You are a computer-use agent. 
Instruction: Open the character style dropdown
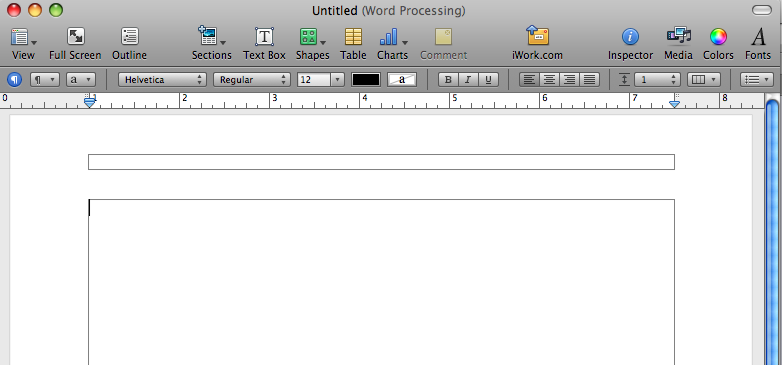point(81,79)
